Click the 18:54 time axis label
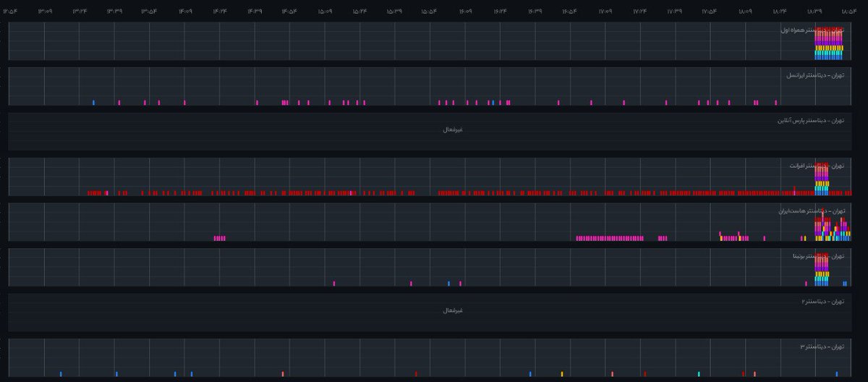 [x=849, y=12]
